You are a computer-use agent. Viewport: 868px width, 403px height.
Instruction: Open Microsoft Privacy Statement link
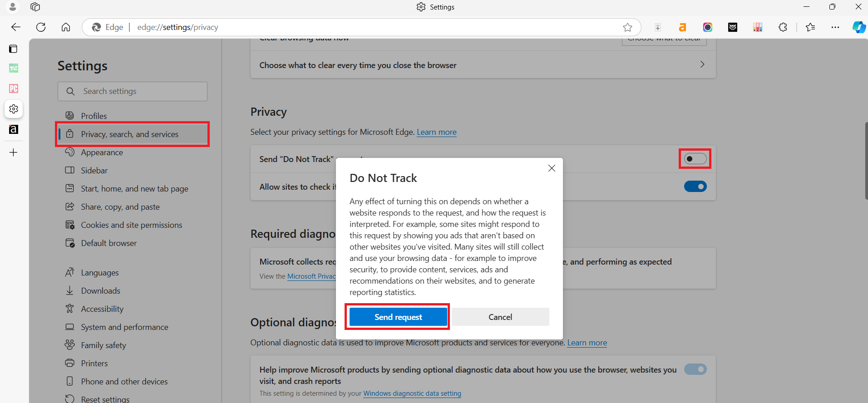pyautogui.click(x=312, y=276)
